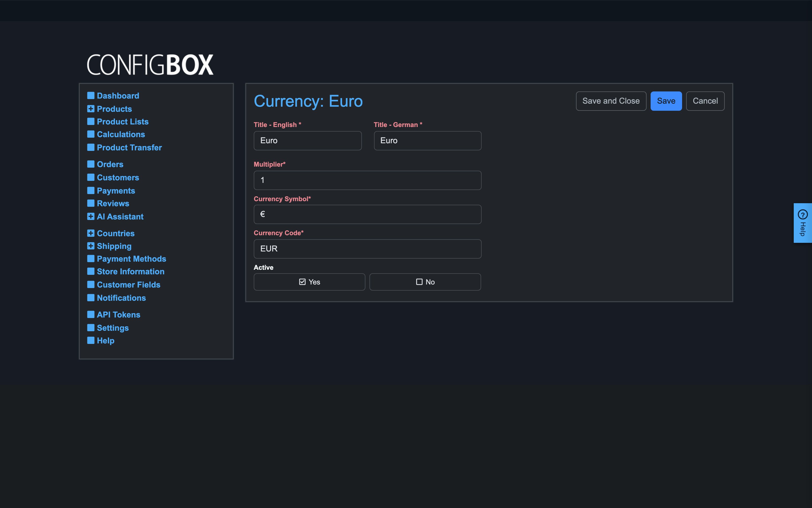Open Product Transfer in the sidebar
The image size is (812, 508).
(x=129, y=148)
